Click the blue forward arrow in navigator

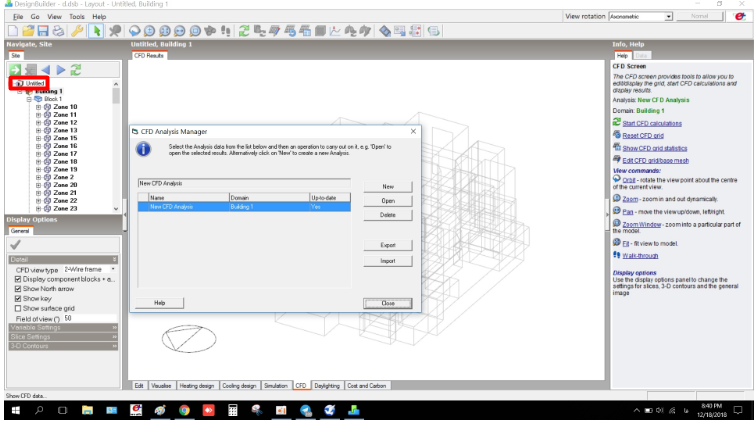[61, 70]
